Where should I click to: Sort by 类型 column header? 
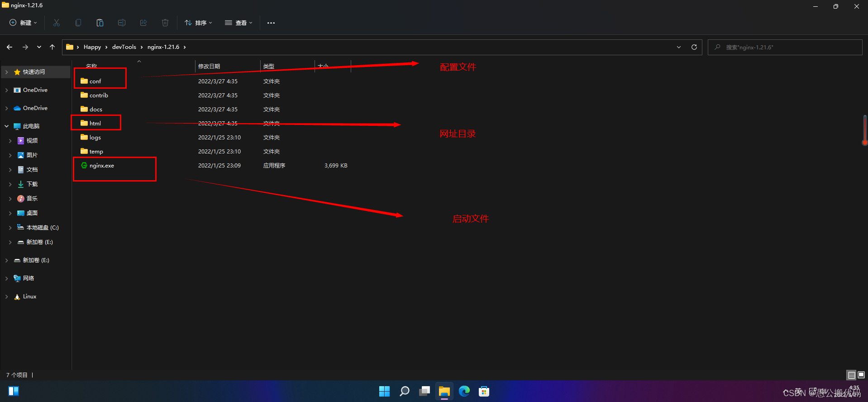[x=269, y=66]
